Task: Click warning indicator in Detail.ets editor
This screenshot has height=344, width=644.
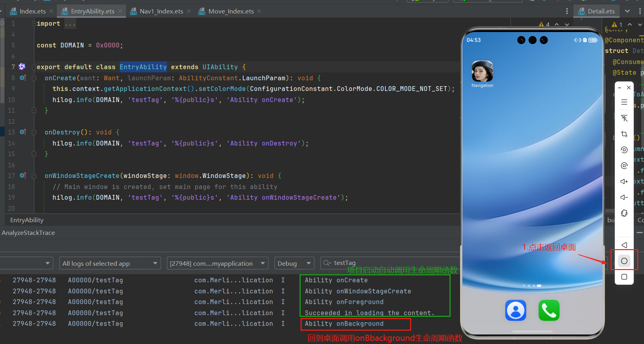Action: 617,25
